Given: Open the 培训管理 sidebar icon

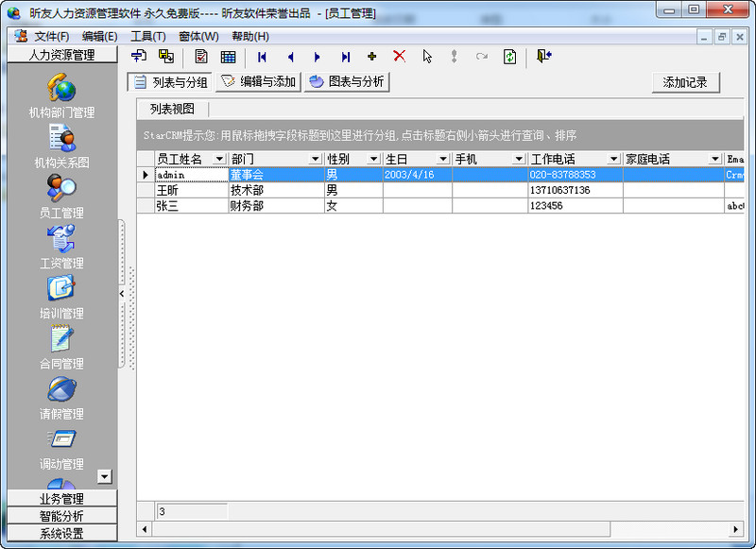Looking at the screenshot, I should (61, 289).
